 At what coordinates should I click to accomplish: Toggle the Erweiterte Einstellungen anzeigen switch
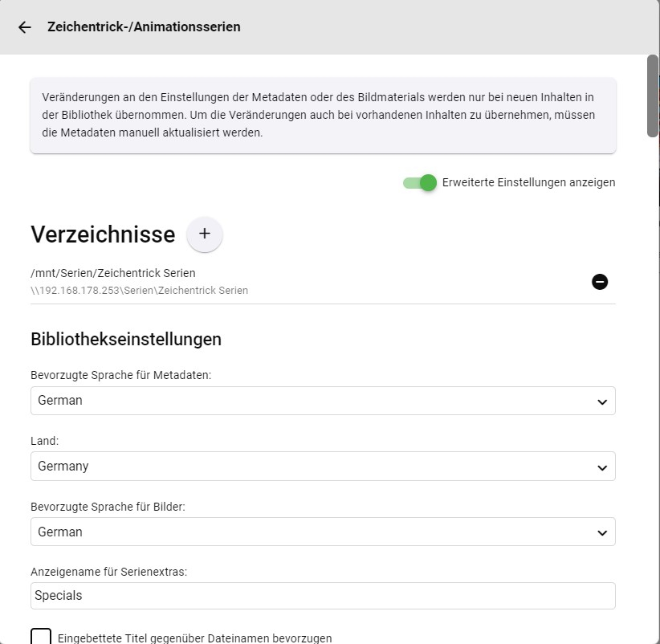point(420,183)
